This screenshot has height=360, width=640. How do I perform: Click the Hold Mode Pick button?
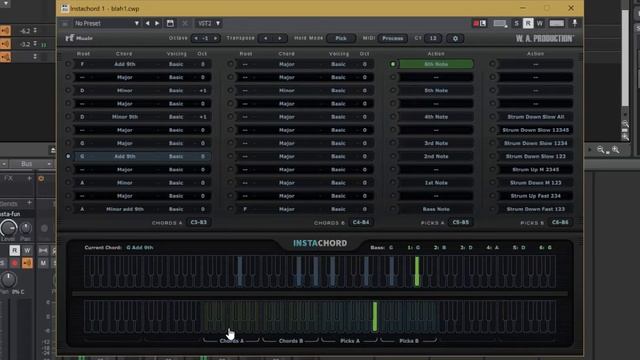[341, 38]
